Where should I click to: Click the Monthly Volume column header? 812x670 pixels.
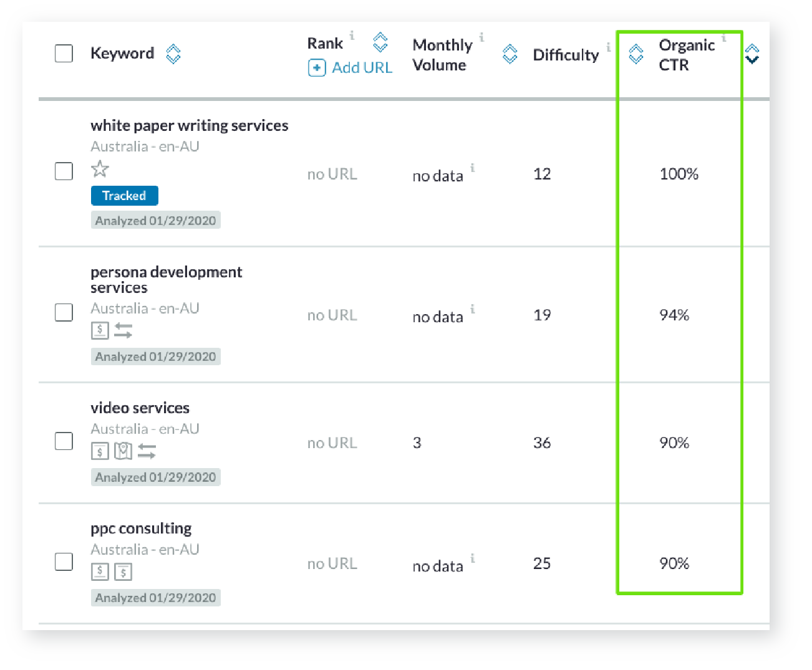tap(442, 55)
